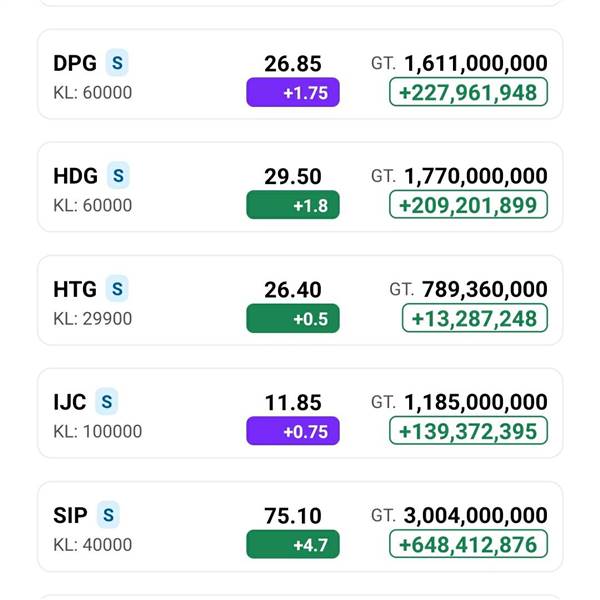The image size is (600, 600).
Task: Open the +13,287,248 profit box
Action: pyautogui.click(x=475, y=318)
